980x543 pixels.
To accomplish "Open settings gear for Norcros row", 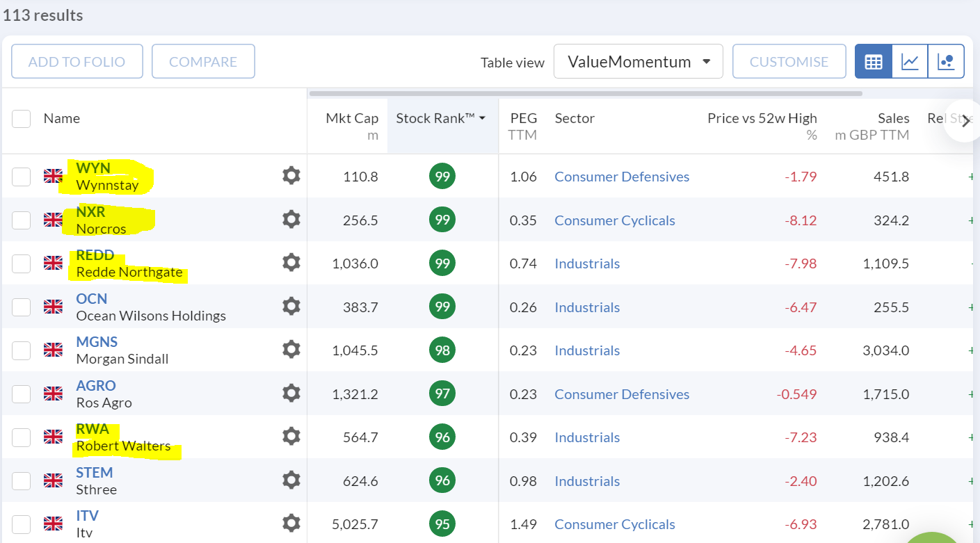I will pos(291,220).
